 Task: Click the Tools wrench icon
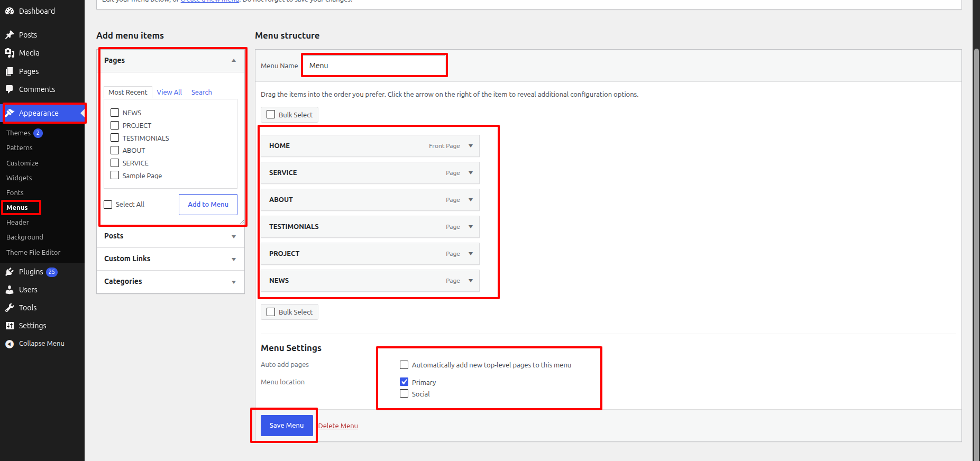click(10, 308)
